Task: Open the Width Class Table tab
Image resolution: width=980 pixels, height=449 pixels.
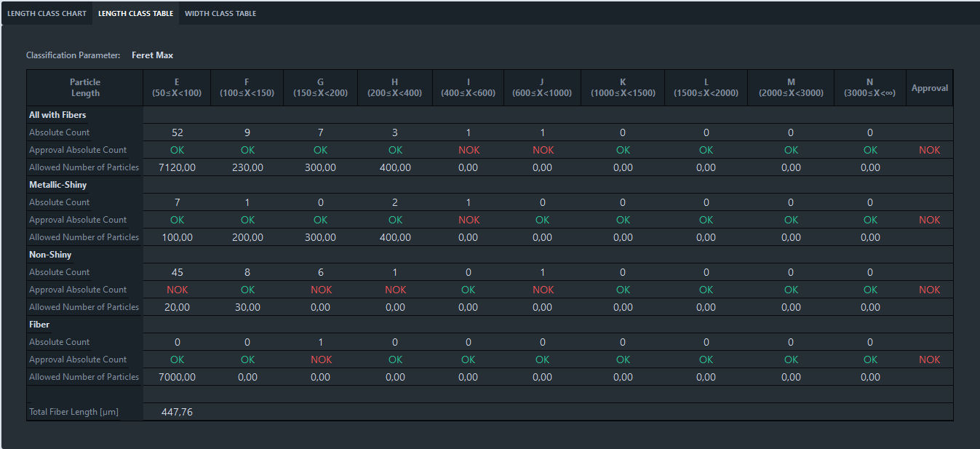Action: [x=220, y=13]
